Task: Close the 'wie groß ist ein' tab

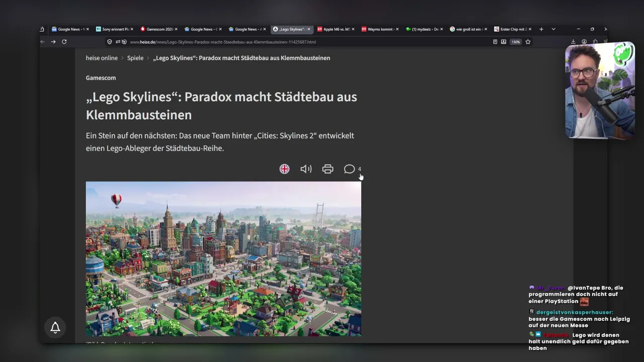Action: [486, 29]
